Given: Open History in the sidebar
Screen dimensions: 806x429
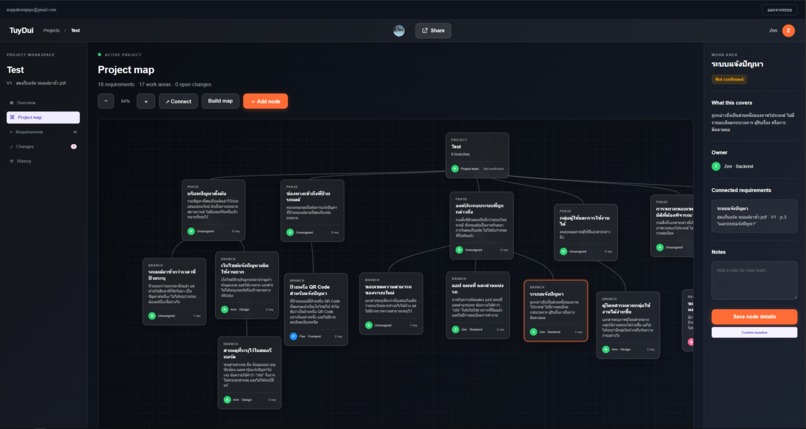Looking at the screenshot, I should pyautogui.click(x=43, y=161).
